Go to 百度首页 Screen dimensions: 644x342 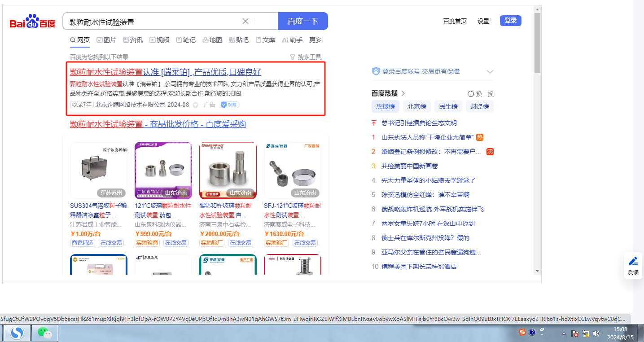455,21
